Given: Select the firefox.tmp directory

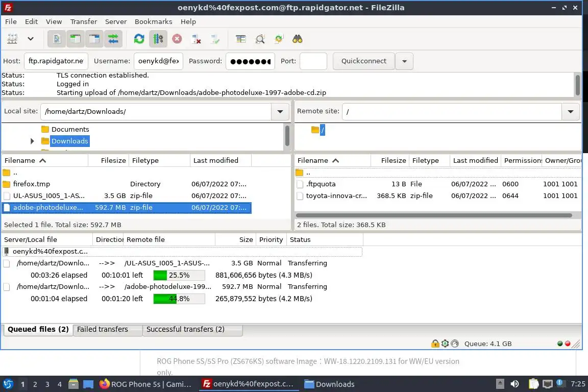Looking at the screenshot, I should click(127, 184).
